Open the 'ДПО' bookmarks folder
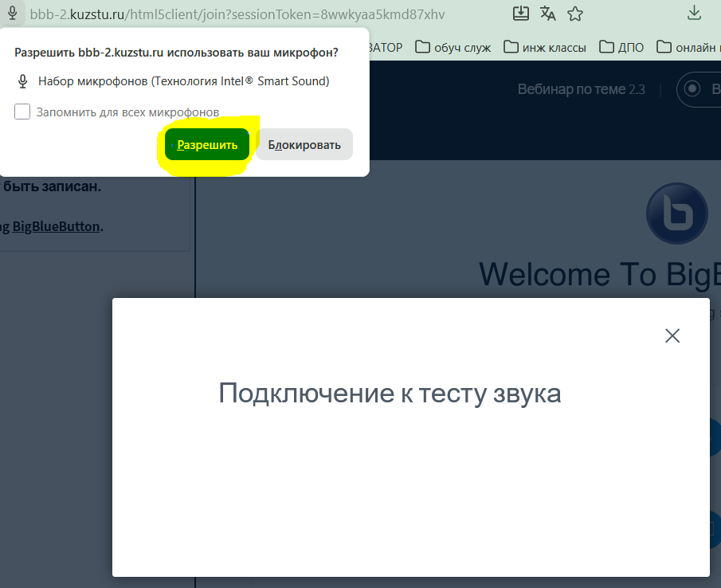 pyautogui.click(x=621, y=47)
